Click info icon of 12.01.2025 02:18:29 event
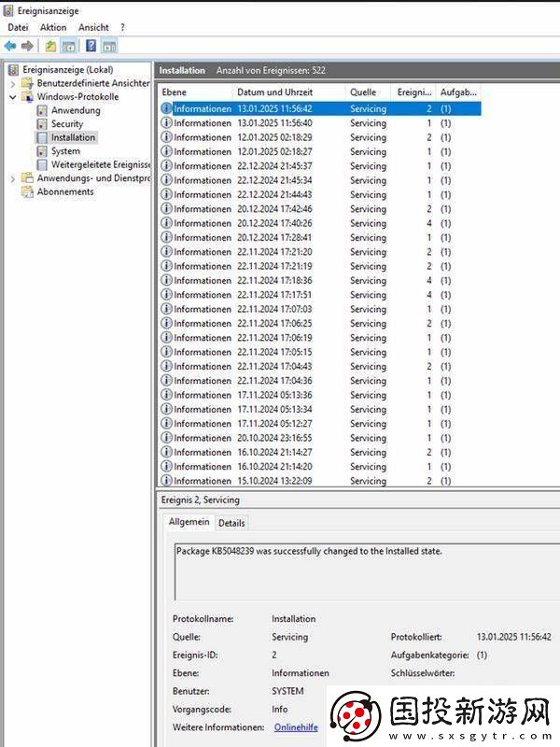Viewport: 560px width, 747px height. (166, 137)
